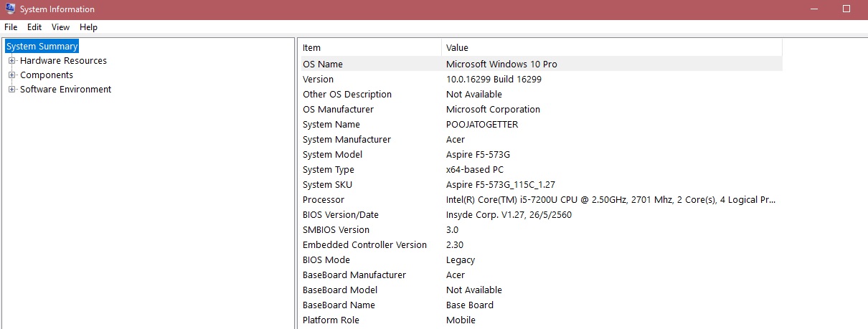
Task: Click the System Information title bar icon
Action: click(9, 9)
